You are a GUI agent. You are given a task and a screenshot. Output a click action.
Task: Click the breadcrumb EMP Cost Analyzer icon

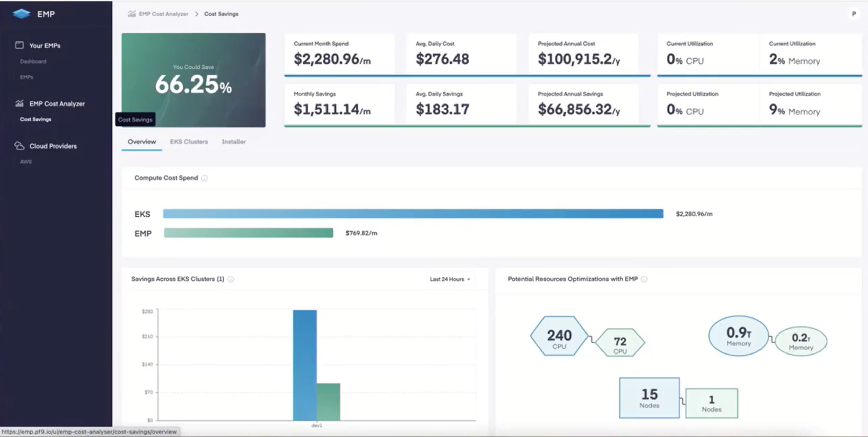132,14
